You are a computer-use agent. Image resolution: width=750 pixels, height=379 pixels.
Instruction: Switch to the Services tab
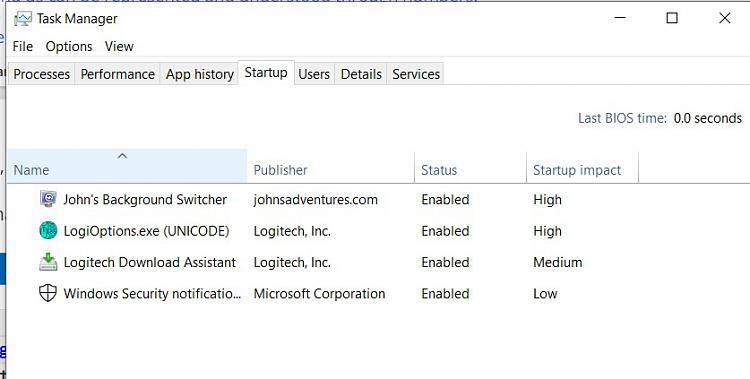(x=416, y=74)
